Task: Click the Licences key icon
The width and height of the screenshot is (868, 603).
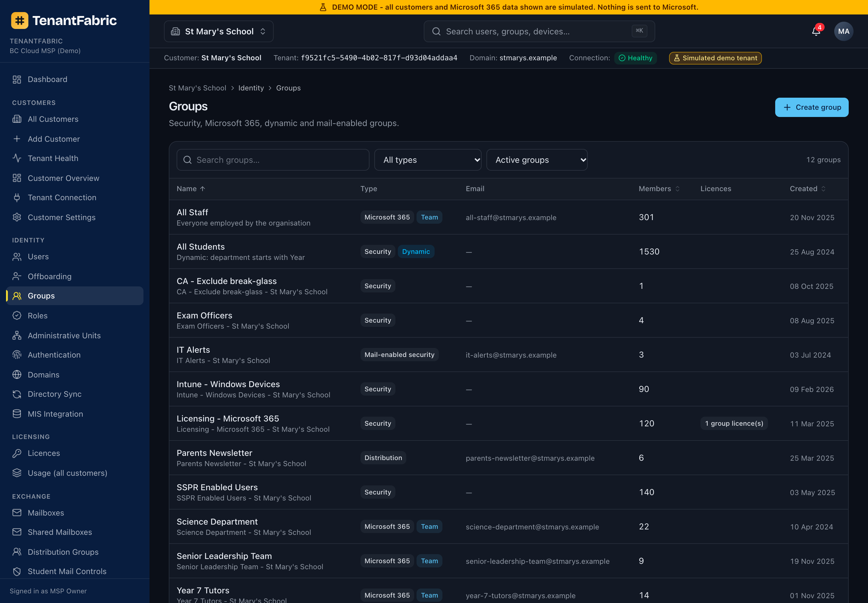Action: point(17,453)
